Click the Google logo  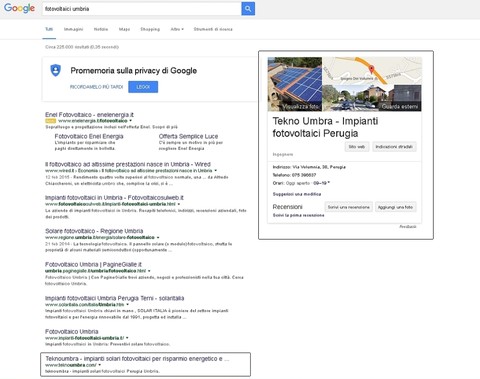(x=19, y=8)
